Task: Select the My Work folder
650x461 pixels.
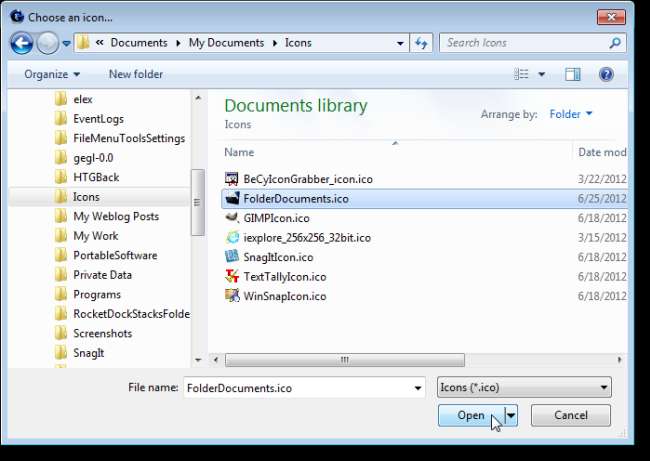Action: click(x=95, y=235)
